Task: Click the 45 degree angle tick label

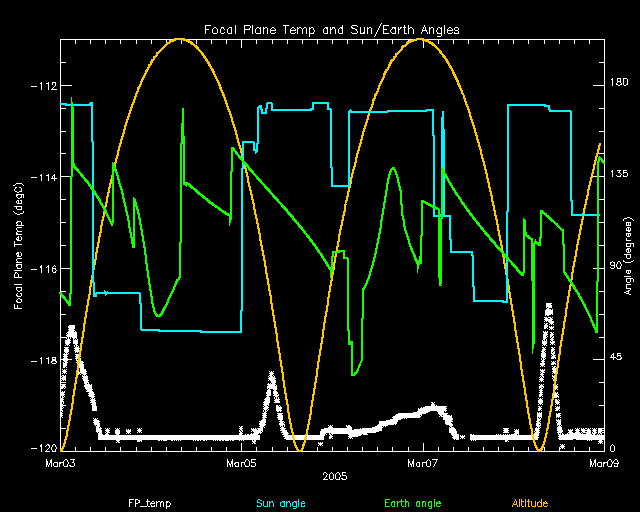Action: point(614,358)
